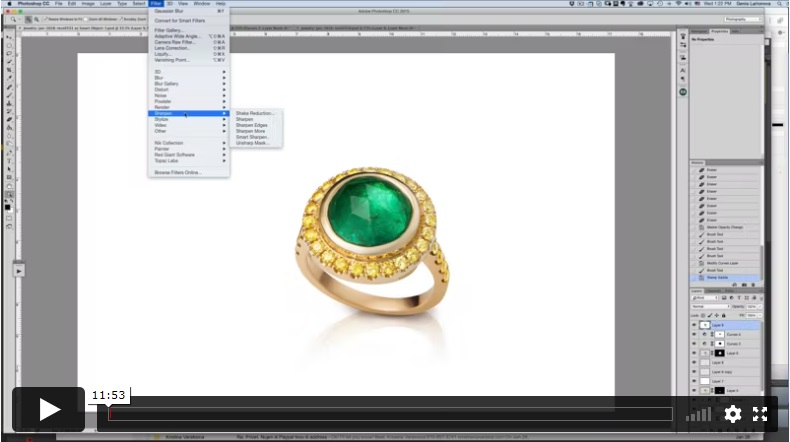The image size is (790, 442).
Task: Hide the Curves 3 layer eye icon
Action: [694, 344]
